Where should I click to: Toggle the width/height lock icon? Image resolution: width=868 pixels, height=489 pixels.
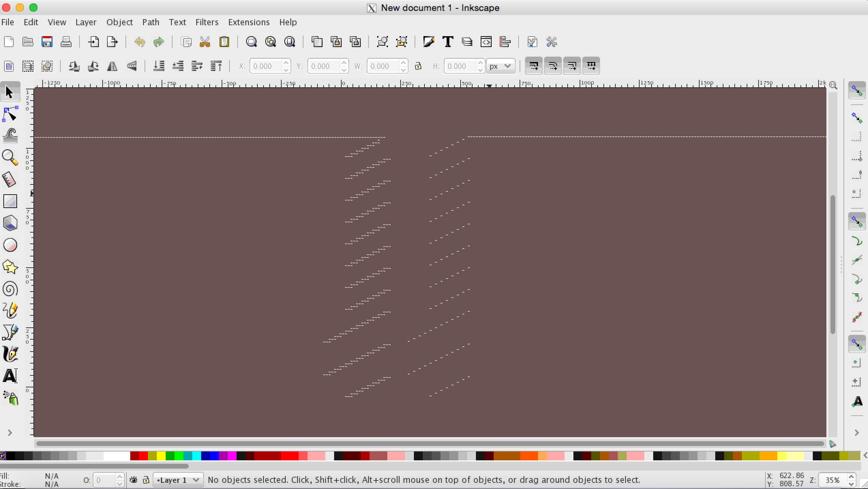pyautogui.click(x=418, y=66)
